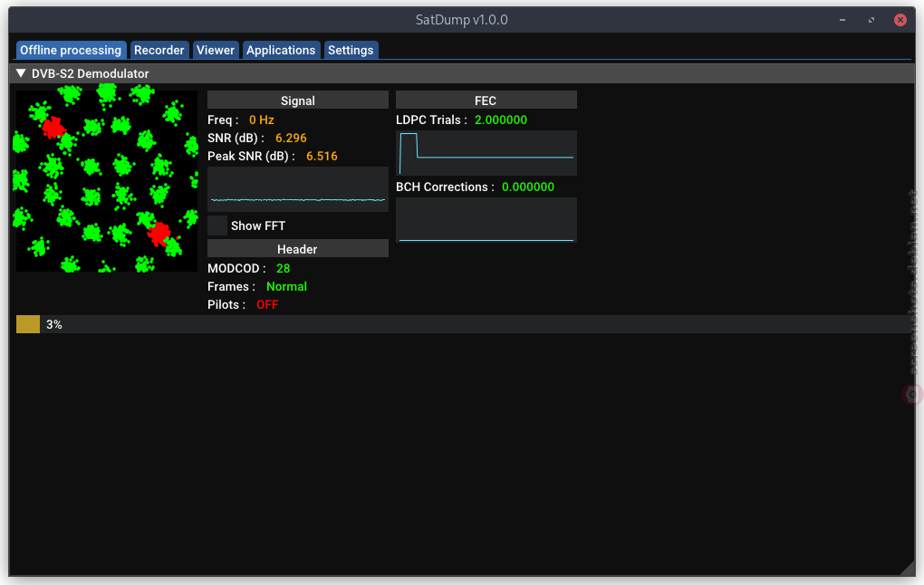The height and width of the screenshot is (585, 924).
Task: Select the SNR value 6.296
Action: coord(291,138)
